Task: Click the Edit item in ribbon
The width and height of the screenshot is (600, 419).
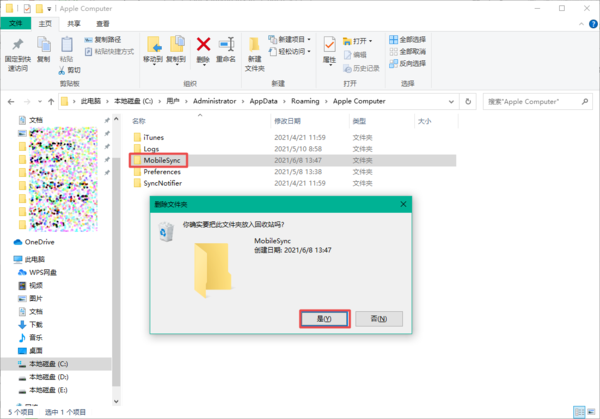Action: click(x=355, y=55)
